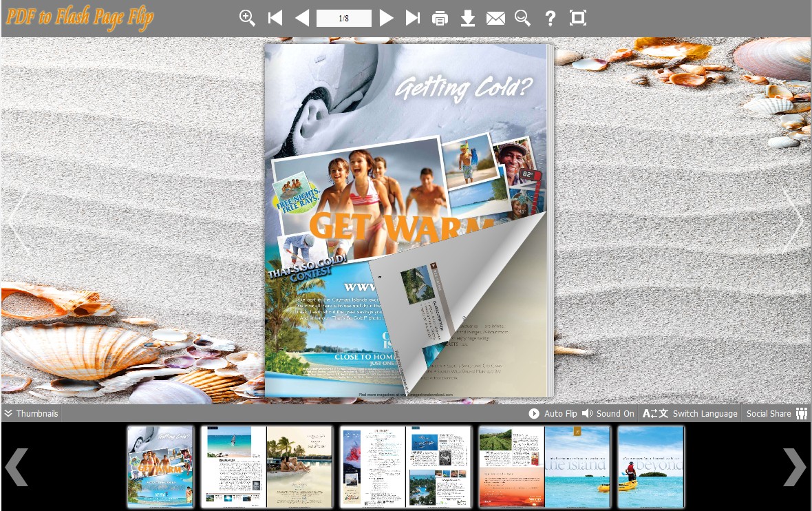The width and height of the screenshot is (812, 511).
Task: Go to the previous page arrow
Action: pos(302,18)
